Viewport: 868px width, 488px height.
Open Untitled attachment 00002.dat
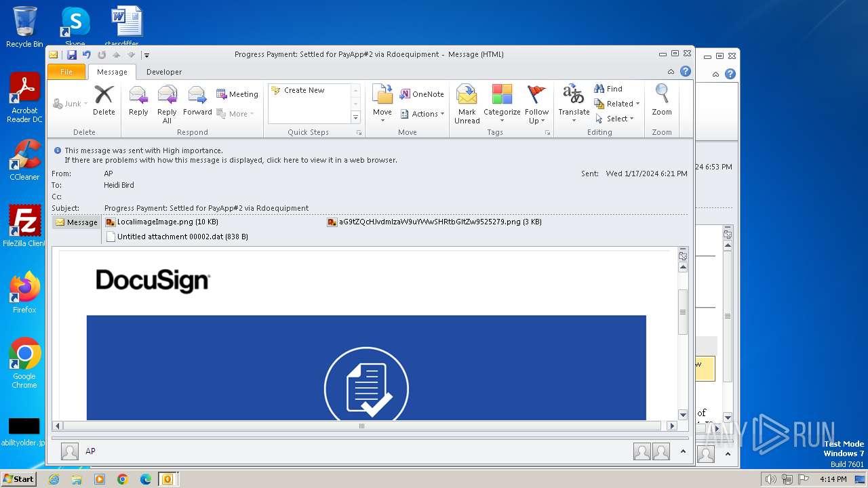click(x=177, y=237)
